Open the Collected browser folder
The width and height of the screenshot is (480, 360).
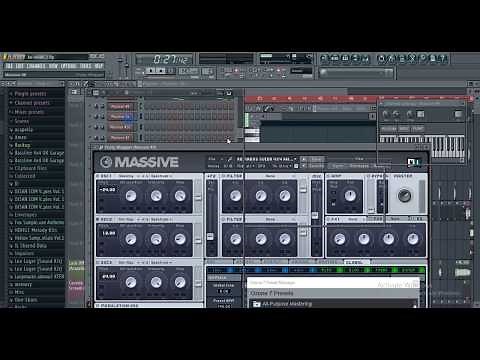click(25, 176)
